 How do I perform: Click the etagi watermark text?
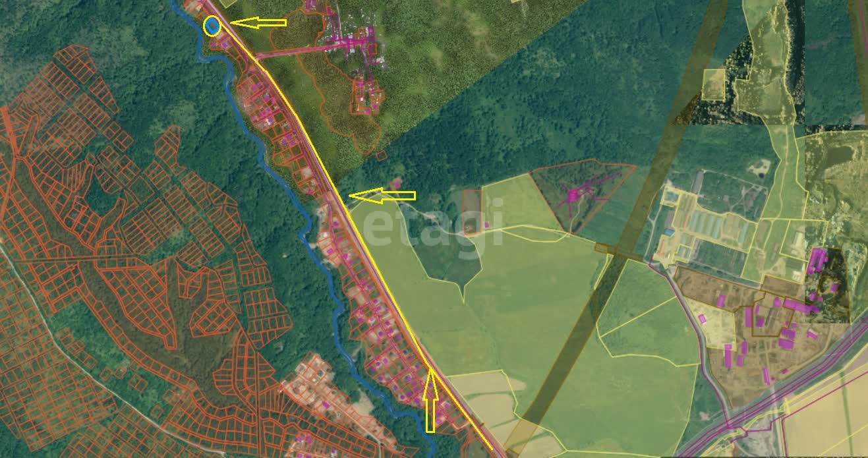433,222
